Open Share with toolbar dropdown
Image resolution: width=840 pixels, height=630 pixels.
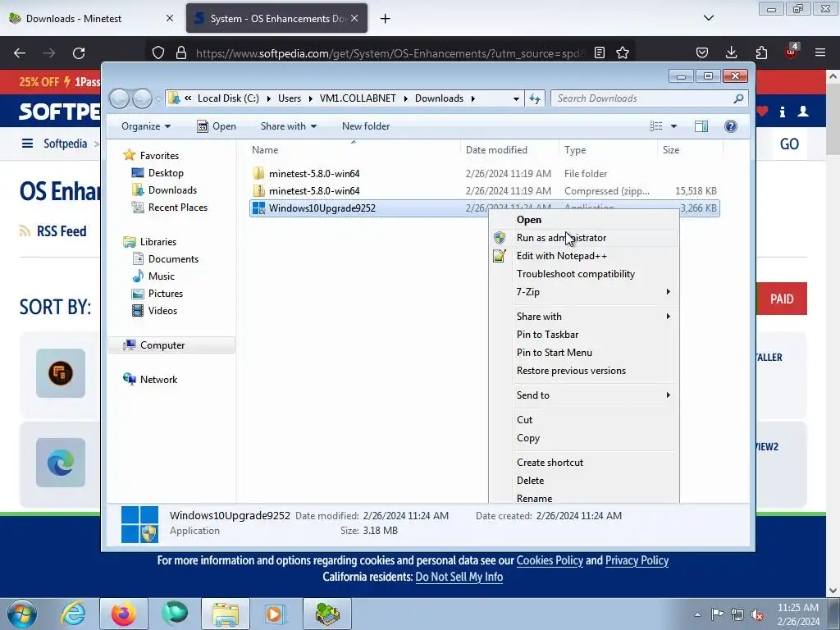(x=288, y=126)
